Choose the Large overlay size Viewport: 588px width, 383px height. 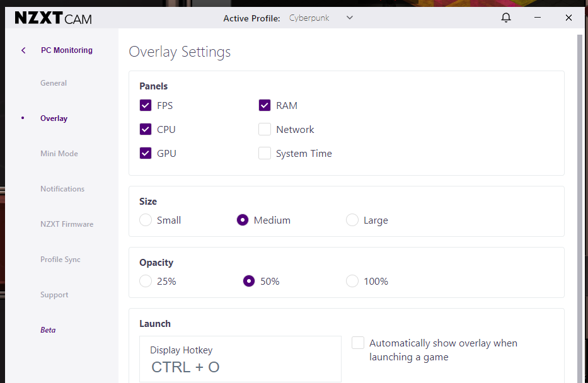(352, 220)
